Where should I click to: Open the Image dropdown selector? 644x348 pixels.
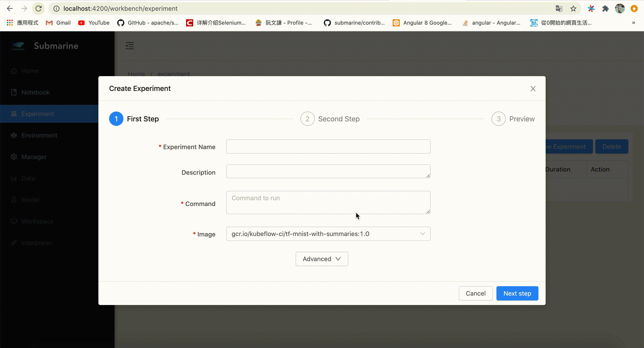pos(328,234)
